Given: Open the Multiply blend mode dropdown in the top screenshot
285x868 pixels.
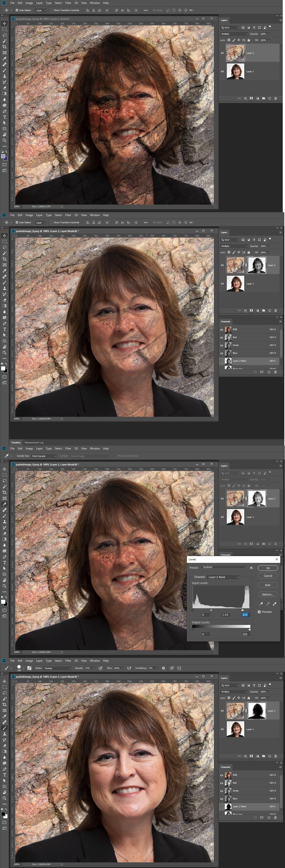Looking at the screenshot, I should [x=234, y=34].
